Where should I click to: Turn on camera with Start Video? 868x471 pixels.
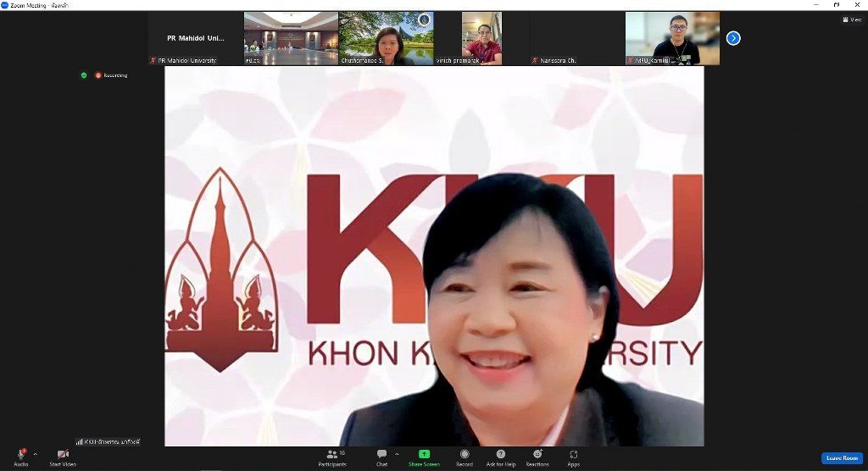(63, 457)
